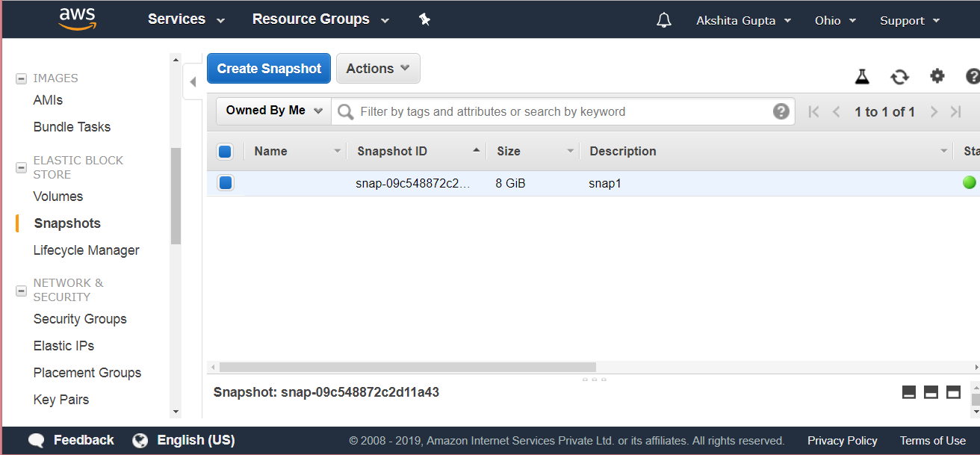This screenshot has height=455, width=980.
Task: Open the Resource Groups dropdown
Action: click(320, 19)
